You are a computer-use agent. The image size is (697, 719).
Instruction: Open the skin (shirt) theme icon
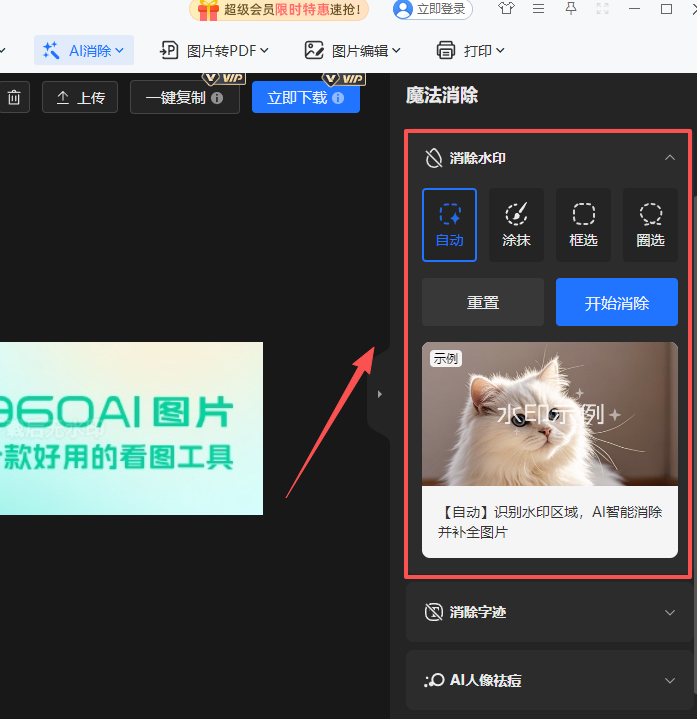pos(506,9)
